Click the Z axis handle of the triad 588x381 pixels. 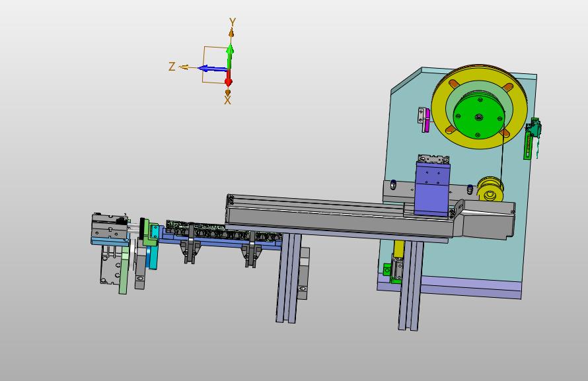[x=184, y=67]
